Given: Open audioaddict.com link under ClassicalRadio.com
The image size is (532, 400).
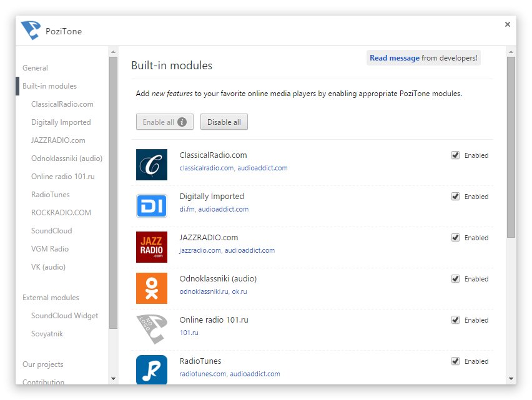Looking at the screenshot, I should [262, 168].
